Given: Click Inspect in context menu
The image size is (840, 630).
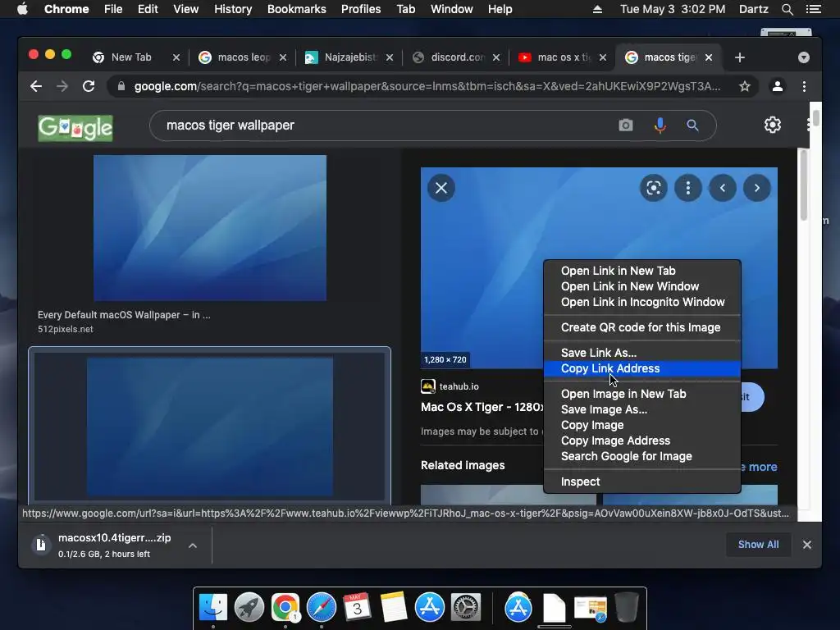Looking at the screenshot, I should point(641,482).
